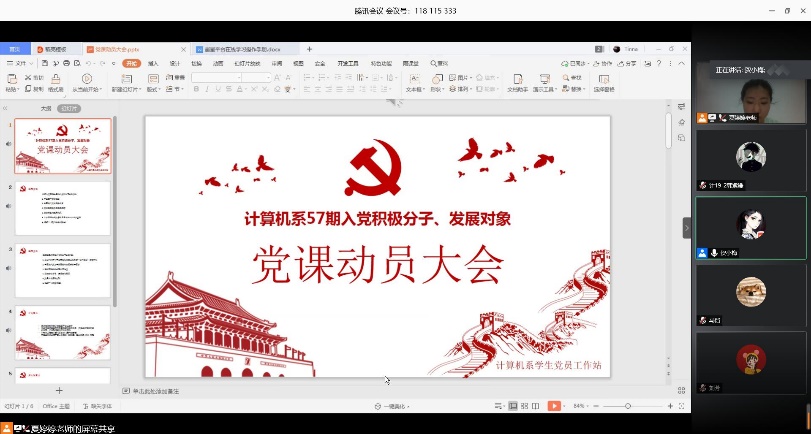The width and height of the screenshot is (811, 434).
Task: Click the Underline U icon
Action: [x=218, y=89]
